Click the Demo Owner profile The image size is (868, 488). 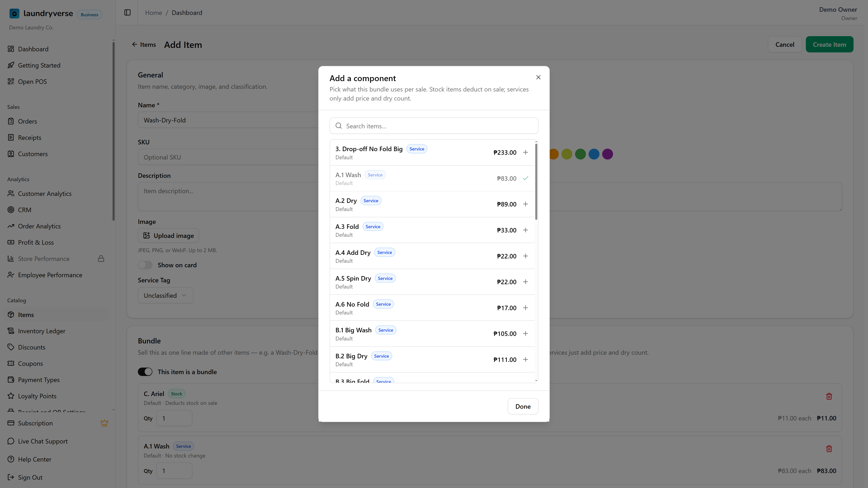838,14
